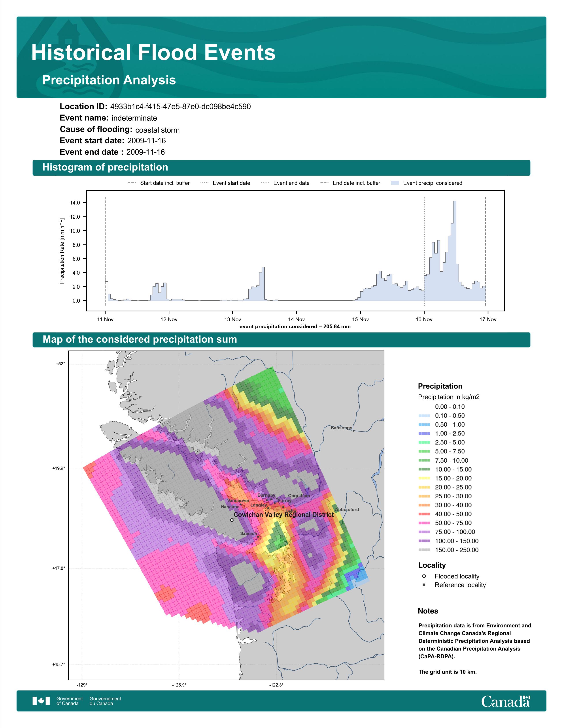Screen dimensions: 563x728
Task: Click 'event precipitation considered = 205.84 mm' caption
Action: 295,327
